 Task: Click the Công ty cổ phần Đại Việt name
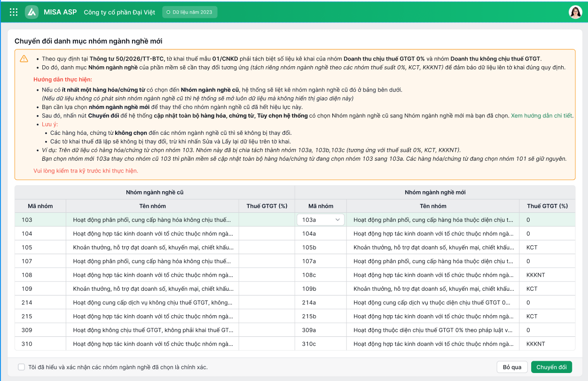(119, 12)
